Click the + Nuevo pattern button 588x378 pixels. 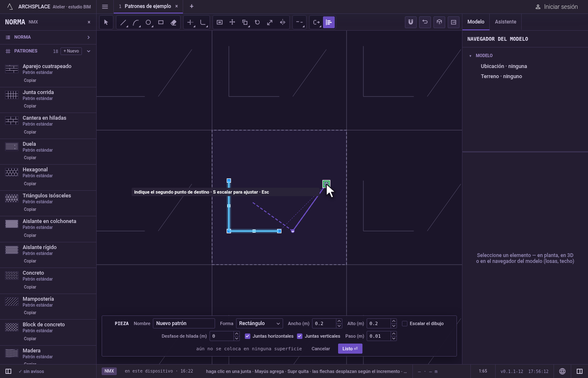point(71,51)
